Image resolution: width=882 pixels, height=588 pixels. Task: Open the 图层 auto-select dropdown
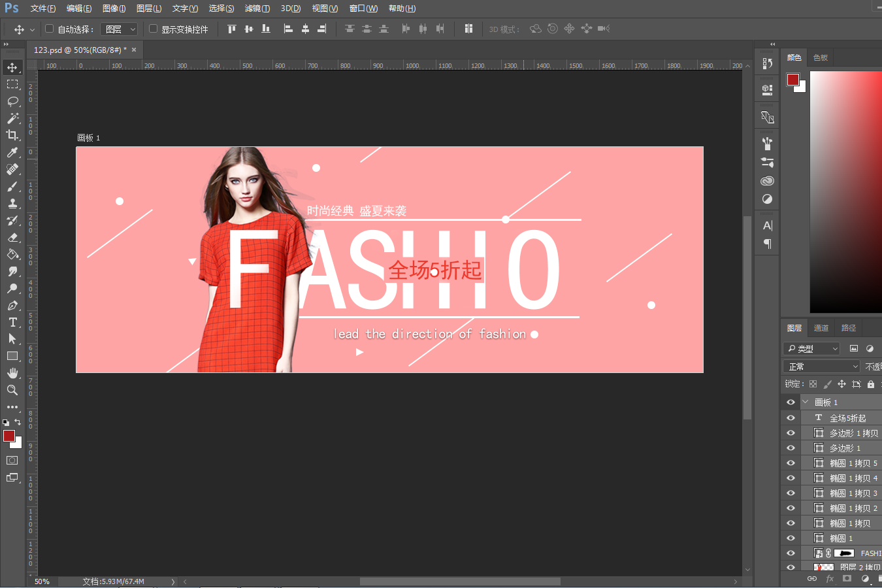point(120,29)
